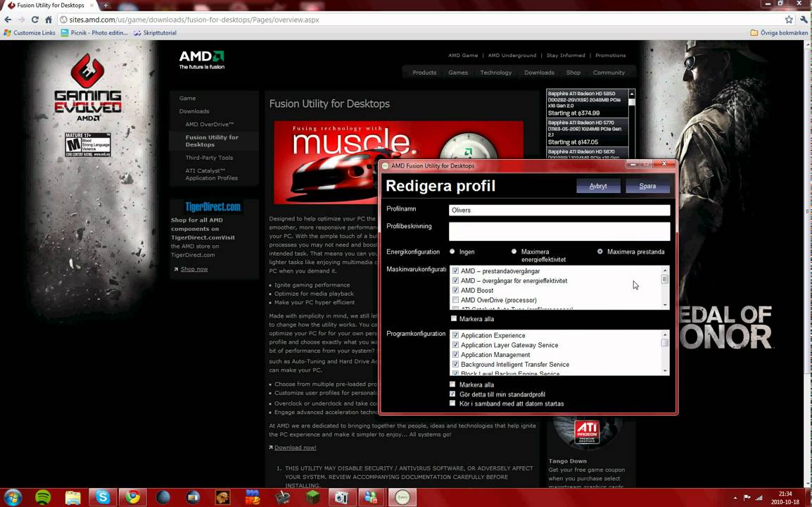Screen dimensions: 812x507
Task: Reload the page in Chrome
Action: pyautogui.click(x=34, y=20)
